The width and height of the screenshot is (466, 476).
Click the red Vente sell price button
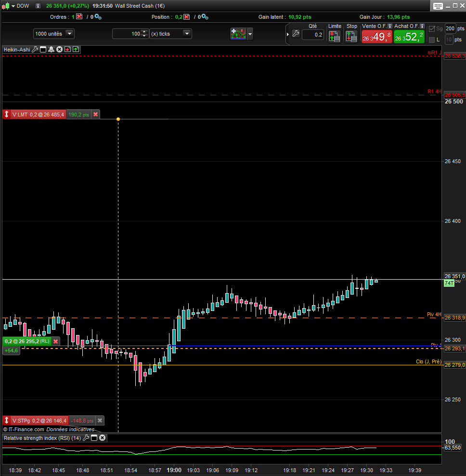tap(377, 37)
